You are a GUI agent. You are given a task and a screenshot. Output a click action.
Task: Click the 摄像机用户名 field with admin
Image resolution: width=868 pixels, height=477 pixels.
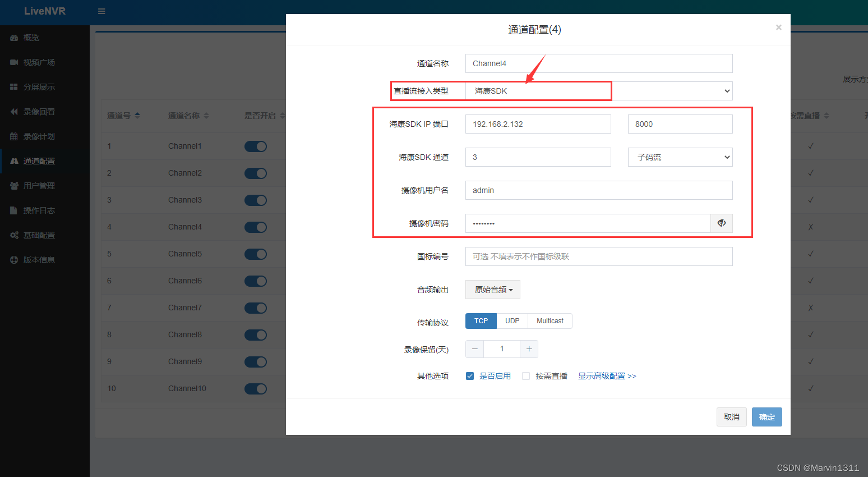(599, 190)
